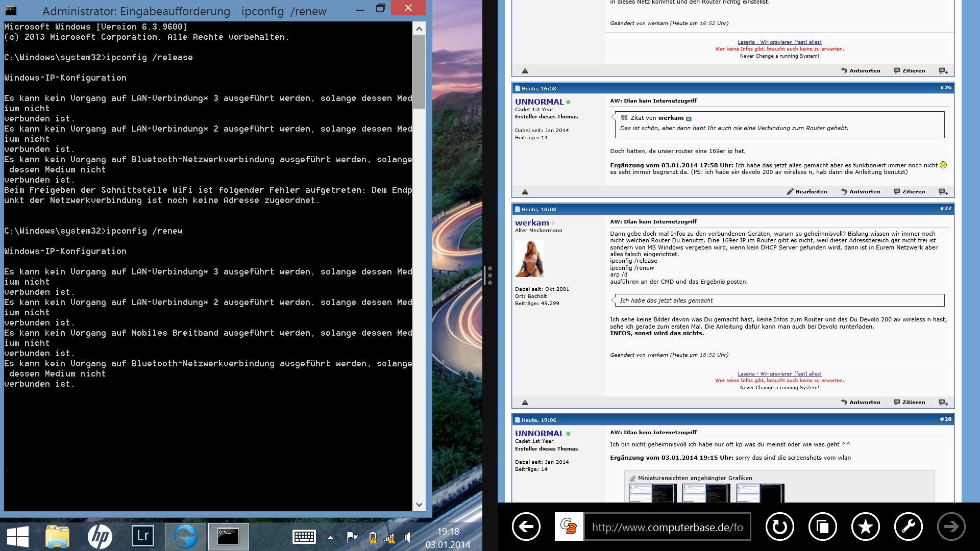Click the browser address bar URL
This screenshot has width=980, height=551.
coord(667,527)
